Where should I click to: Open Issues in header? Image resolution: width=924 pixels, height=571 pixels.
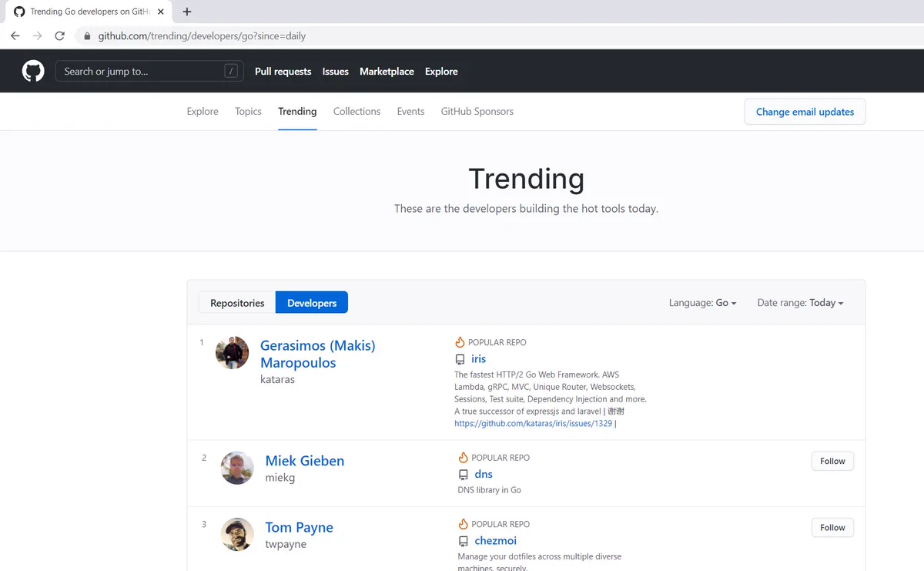(x=335, y=72)
